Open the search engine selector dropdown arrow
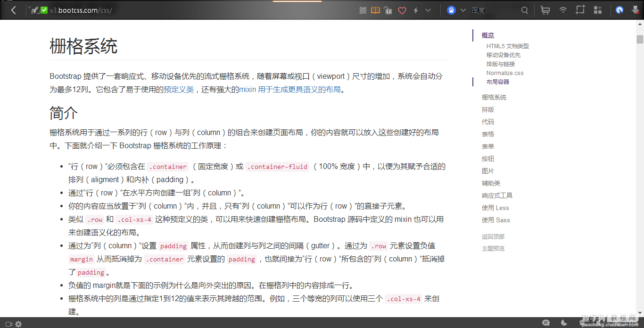The height and width of the screenshot is (328, 644). coord(463,10)
